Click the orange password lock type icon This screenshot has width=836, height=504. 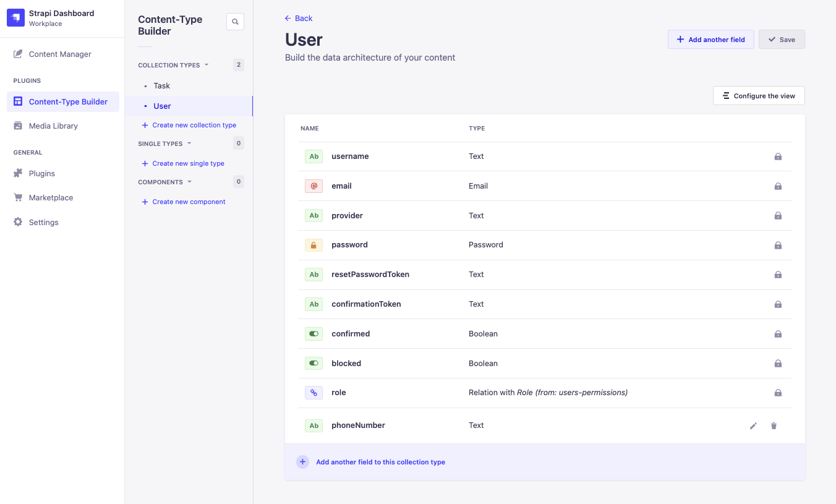(314, 245)
